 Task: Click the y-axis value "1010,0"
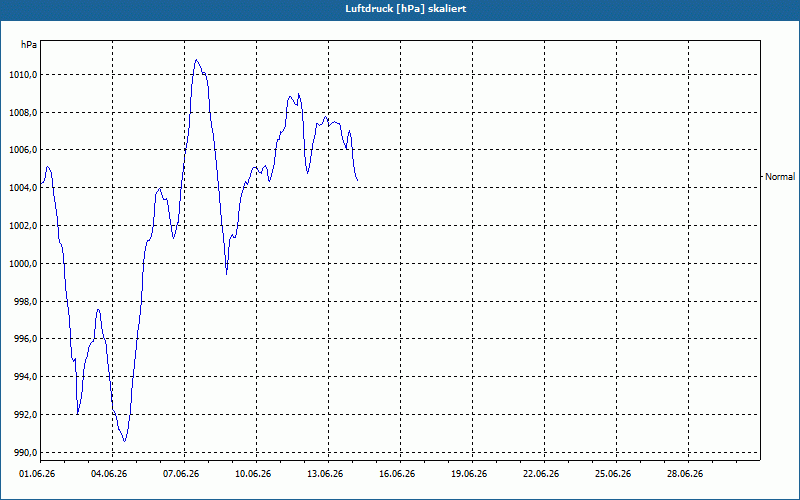[x=23, y=75]
